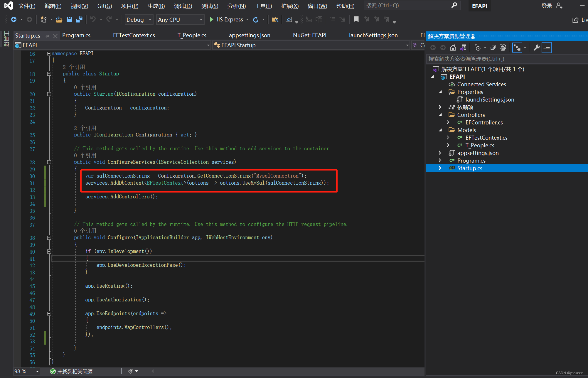This screenshot has width=588, height=378.
Task: Click the IIS Express run button label
Action: [x=230, y=20]
